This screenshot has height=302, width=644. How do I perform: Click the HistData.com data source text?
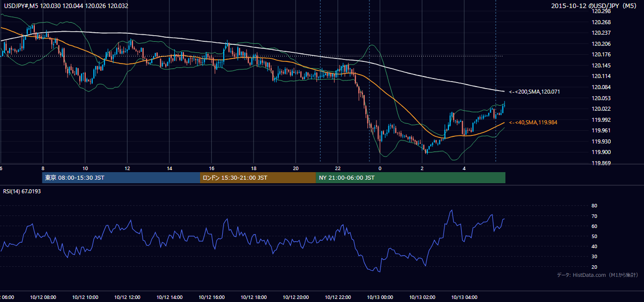598,275
